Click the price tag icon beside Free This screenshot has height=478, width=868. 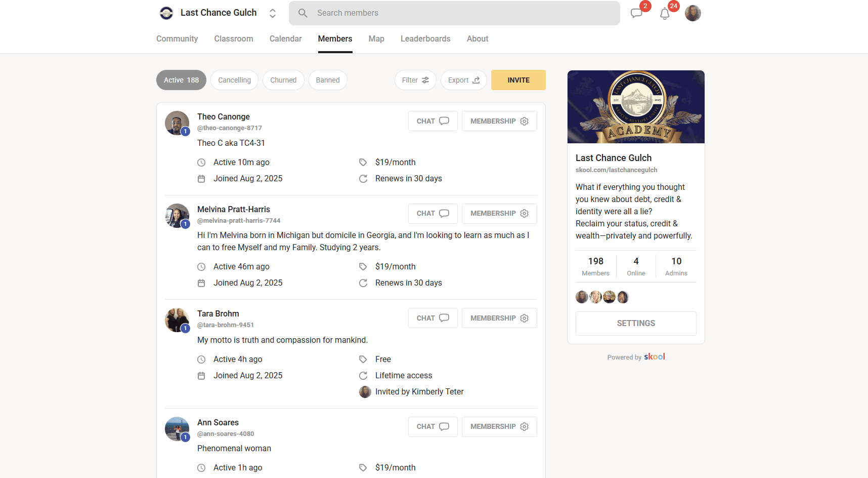point(363,360)
